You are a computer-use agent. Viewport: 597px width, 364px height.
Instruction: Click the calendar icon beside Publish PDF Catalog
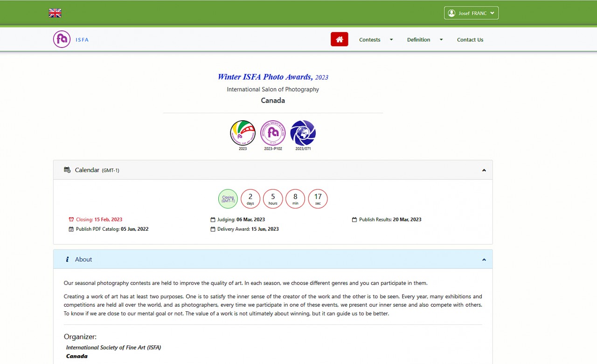tap(71, 229)
